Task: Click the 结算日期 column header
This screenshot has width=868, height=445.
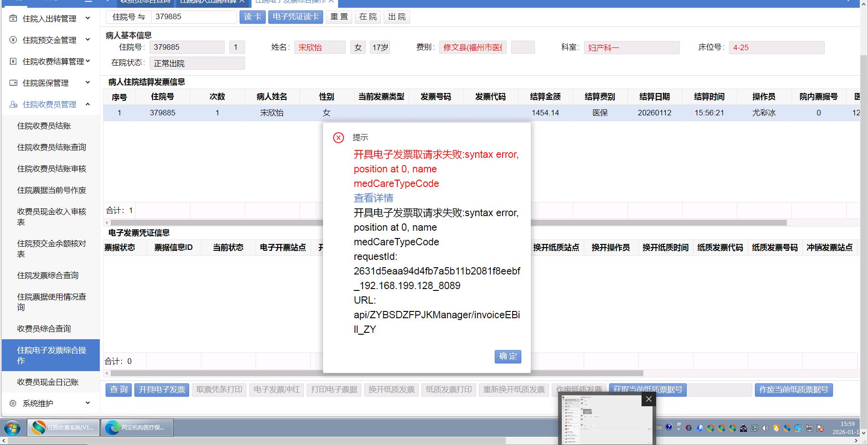Action: pos(655,97)
